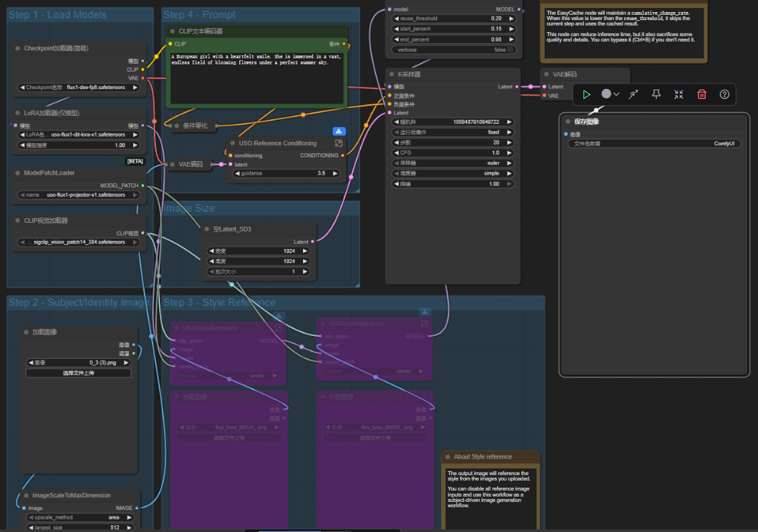Click the prompt text area about the European girl

(256, 78)
